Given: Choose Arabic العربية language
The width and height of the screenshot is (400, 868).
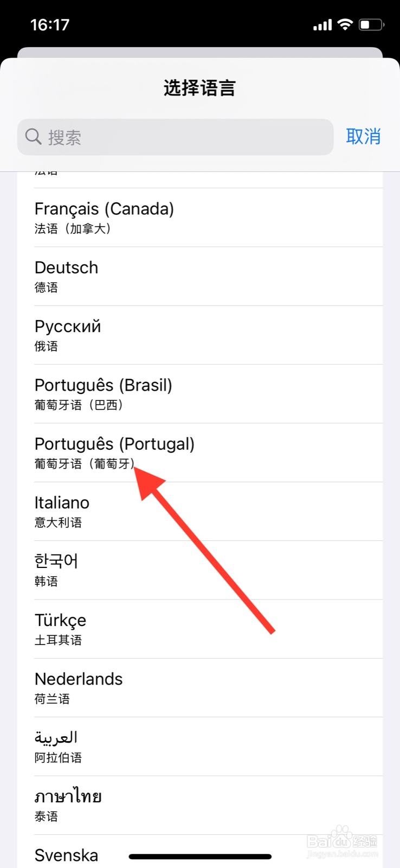Looking at the screenshot, I should click(x=200, y=746).
